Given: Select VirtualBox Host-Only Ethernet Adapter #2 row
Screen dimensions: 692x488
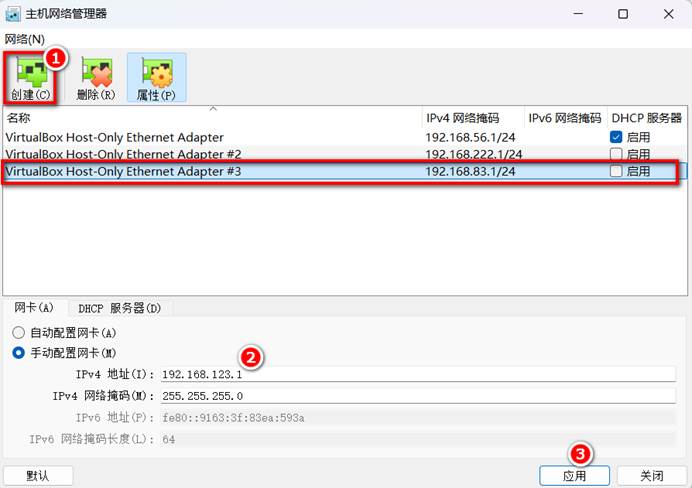Looking at the screenshot, I should point(345,154).
